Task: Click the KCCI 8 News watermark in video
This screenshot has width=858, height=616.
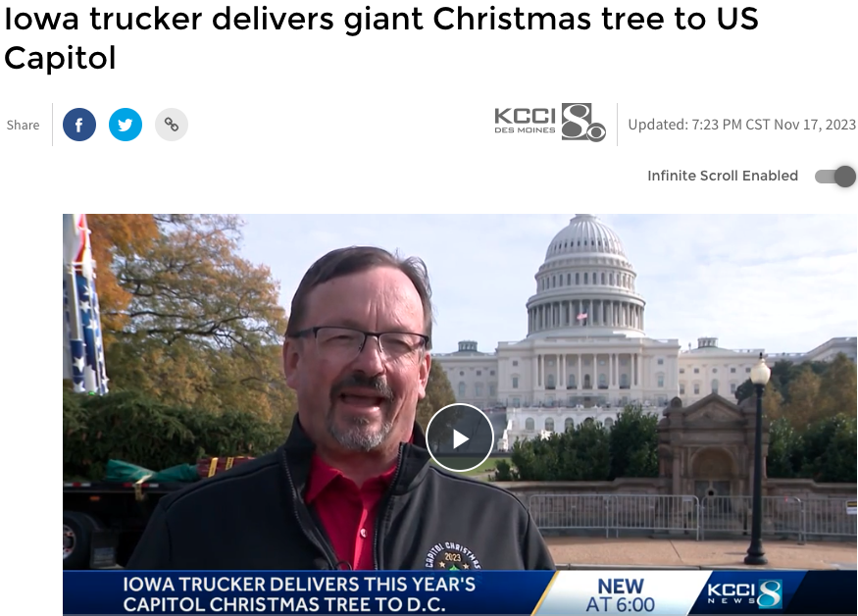Action: click(x=744, y=593)
